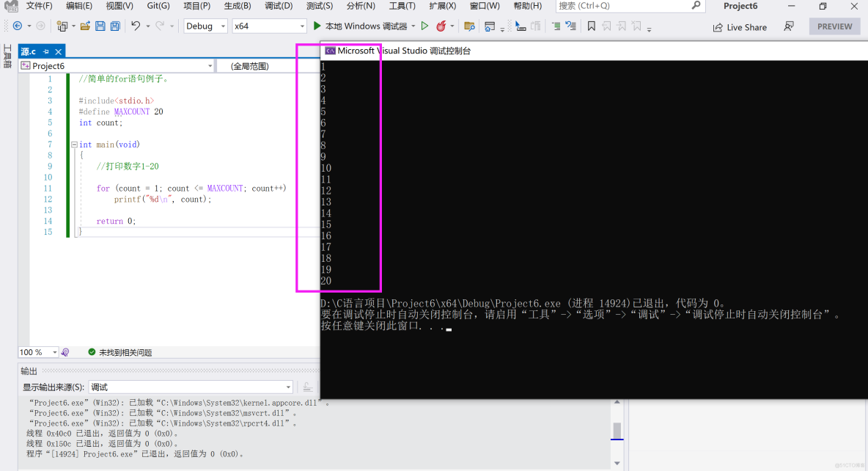Open the 调试(D) menu

279,6
